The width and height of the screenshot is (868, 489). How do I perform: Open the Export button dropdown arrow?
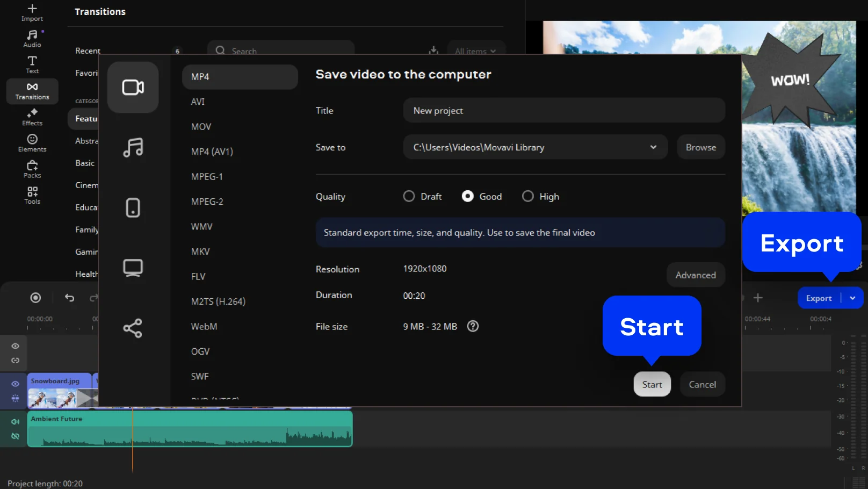click(x=852, y=298)
